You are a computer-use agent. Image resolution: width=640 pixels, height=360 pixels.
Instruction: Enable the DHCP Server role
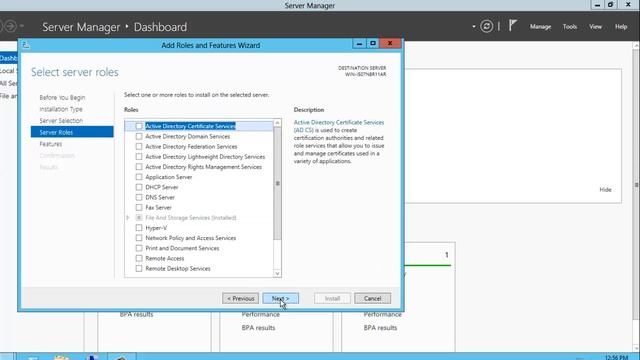(139, 187)
